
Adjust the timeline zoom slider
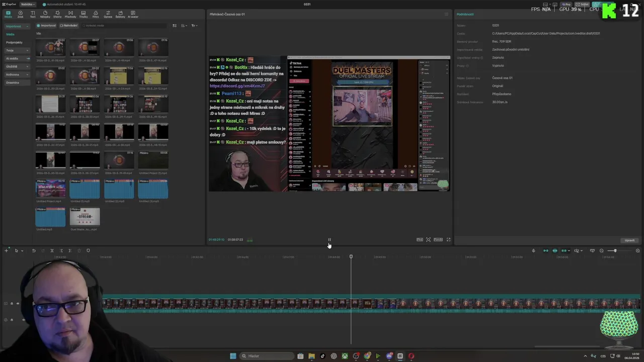615,250
